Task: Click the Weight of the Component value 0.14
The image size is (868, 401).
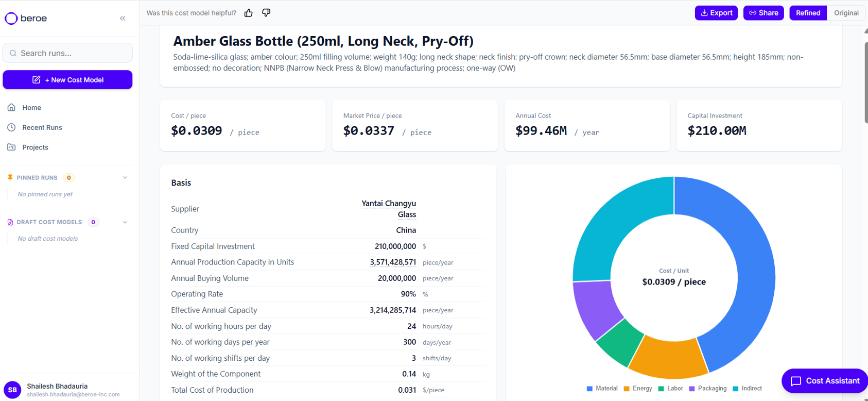Action: click(x=409, y=374)
